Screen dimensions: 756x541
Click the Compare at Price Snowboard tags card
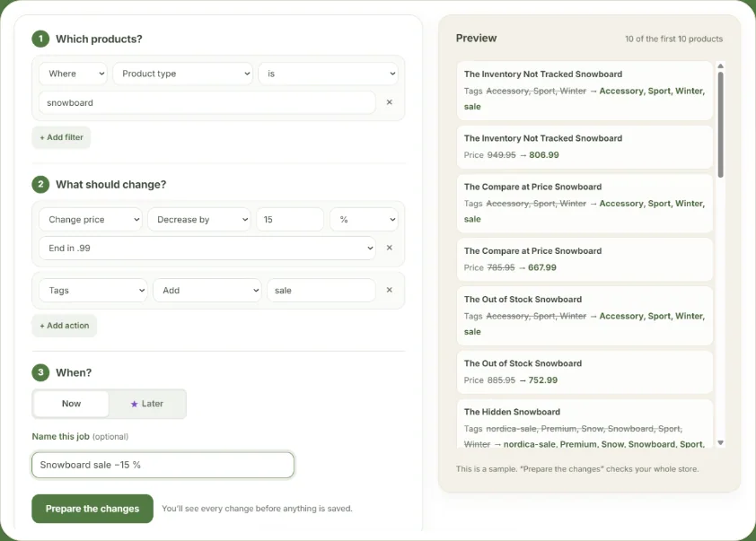click(585, 204)
